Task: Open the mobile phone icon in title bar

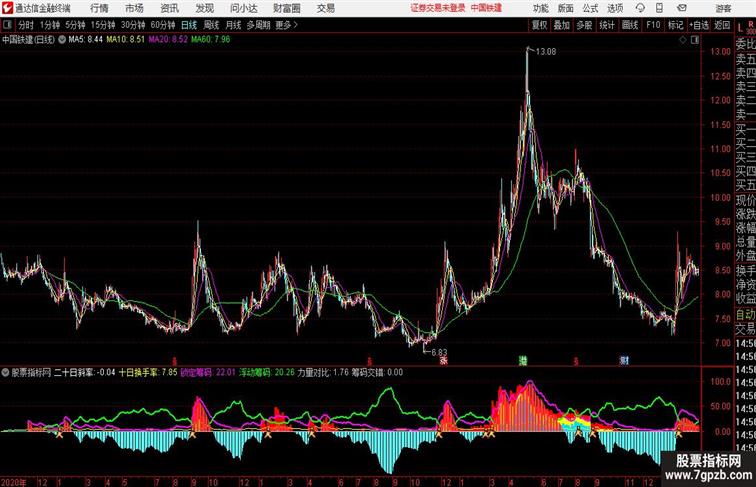Action: coord(659,8)
